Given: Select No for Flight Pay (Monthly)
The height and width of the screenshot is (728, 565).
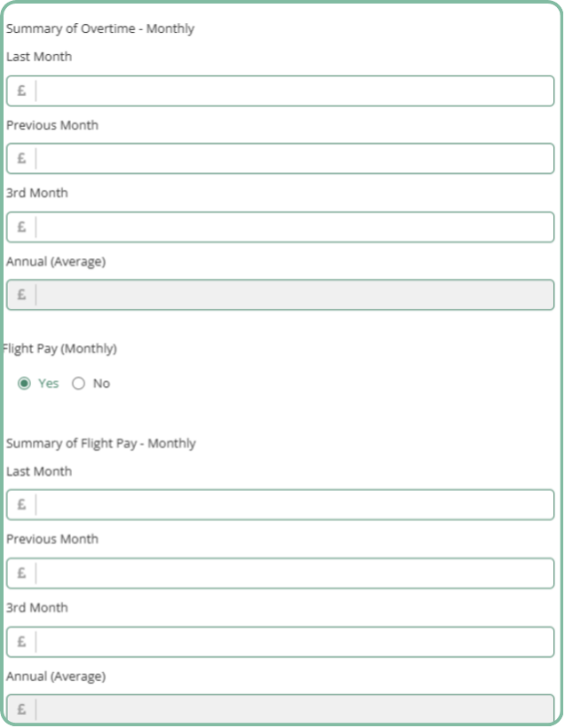Looking at the screenshot, I should click(78, 384).
